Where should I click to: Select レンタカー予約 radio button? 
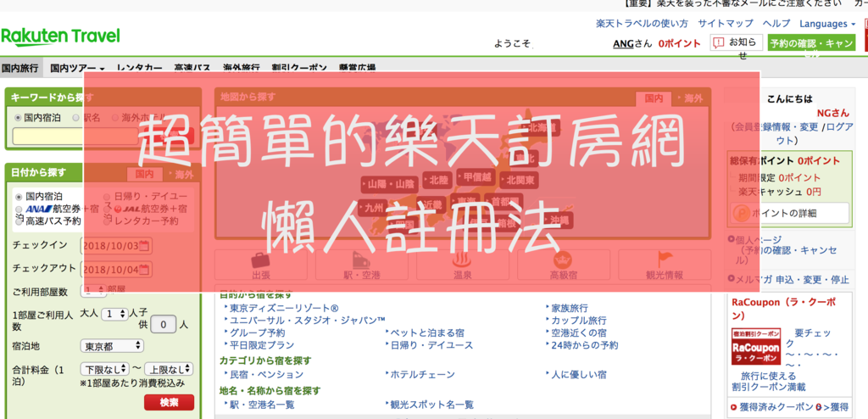107,221
